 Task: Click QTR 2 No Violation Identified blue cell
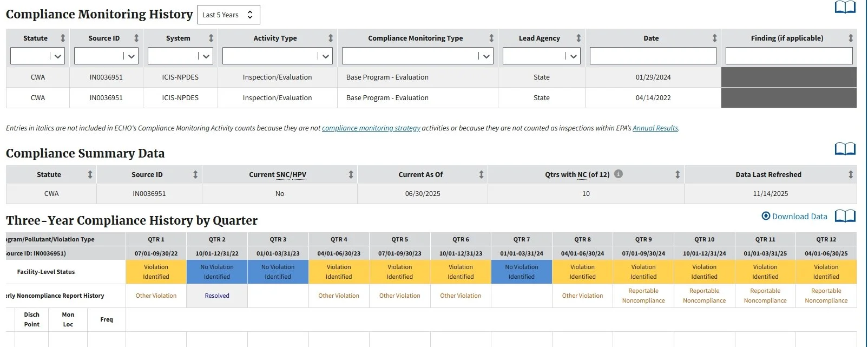click(x=217, y=272)
